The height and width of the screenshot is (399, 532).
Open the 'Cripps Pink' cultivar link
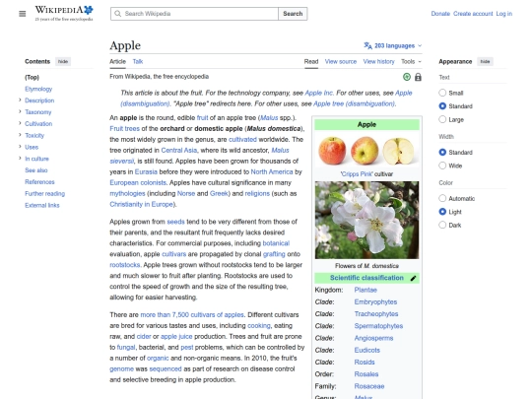(x=357, y=174)
